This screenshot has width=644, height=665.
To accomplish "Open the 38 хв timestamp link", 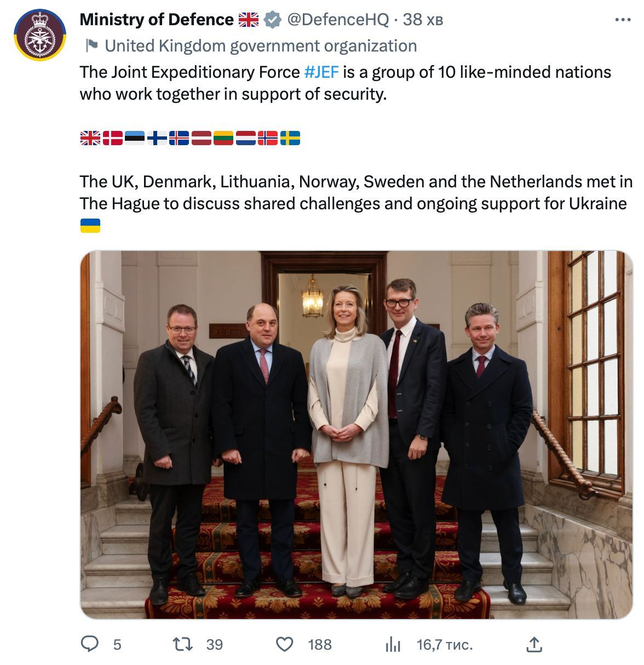I will (x=423, y=20).
